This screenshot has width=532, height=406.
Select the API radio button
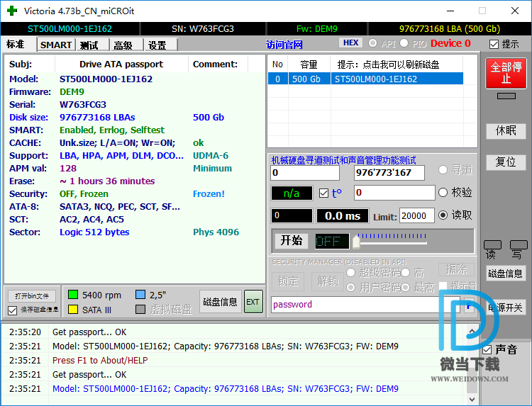point(373,43)
